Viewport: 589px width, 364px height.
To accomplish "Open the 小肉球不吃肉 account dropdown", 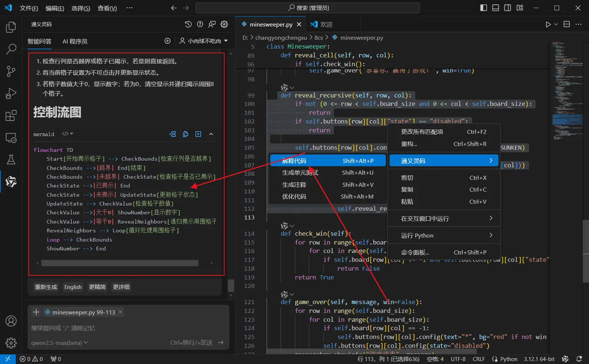I will coord(204,41).
